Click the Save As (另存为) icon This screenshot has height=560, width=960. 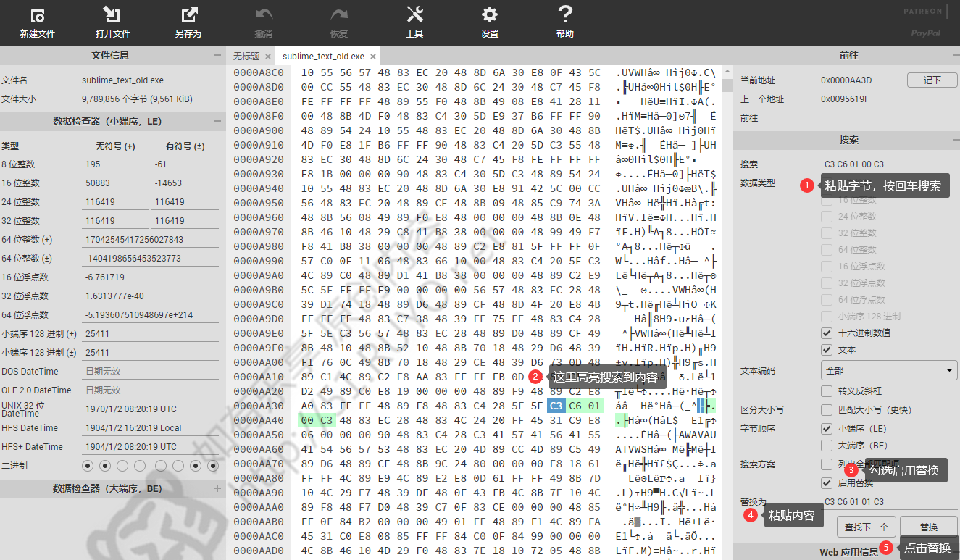[x=188, y=16]
